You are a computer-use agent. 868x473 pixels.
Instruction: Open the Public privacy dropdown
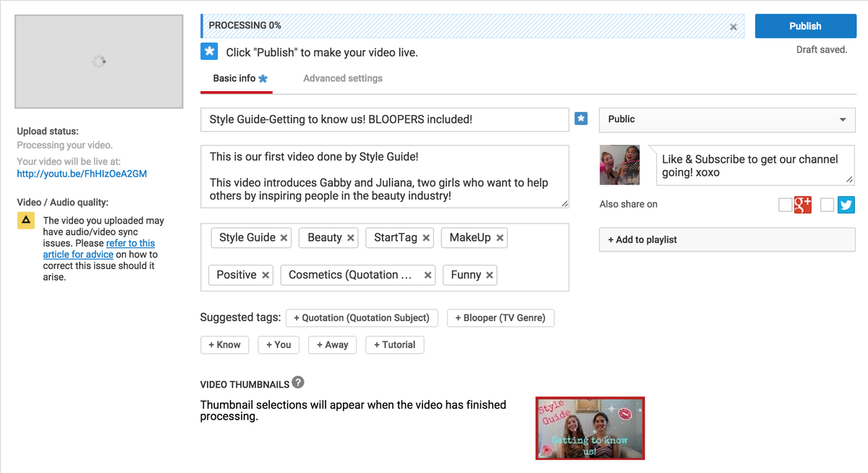[727, 119]
